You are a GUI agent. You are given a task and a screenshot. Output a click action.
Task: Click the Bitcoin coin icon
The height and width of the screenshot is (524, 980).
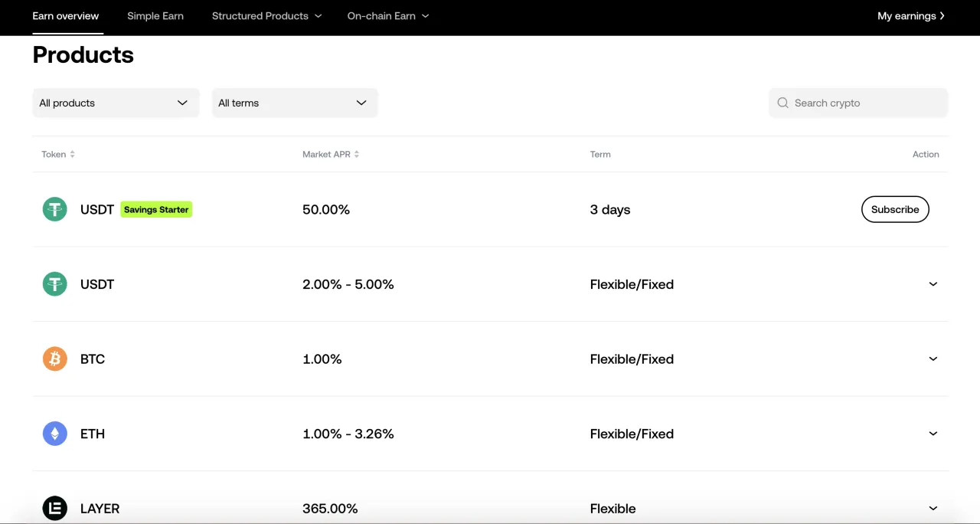tap(54, 359)
